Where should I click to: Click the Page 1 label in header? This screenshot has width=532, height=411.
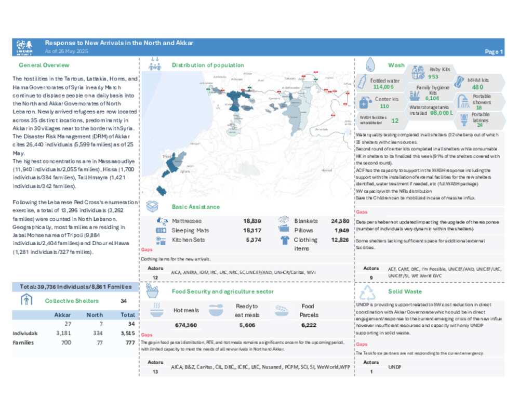493,51
